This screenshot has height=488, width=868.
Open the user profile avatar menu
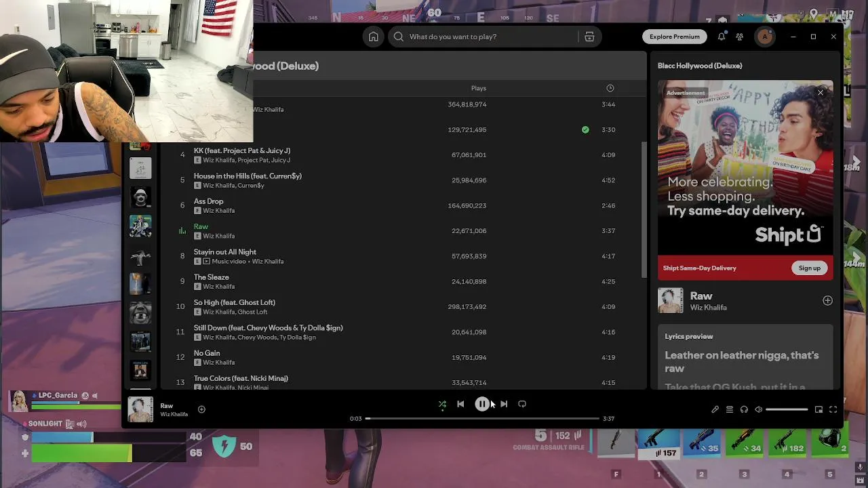tap(765, 37)
